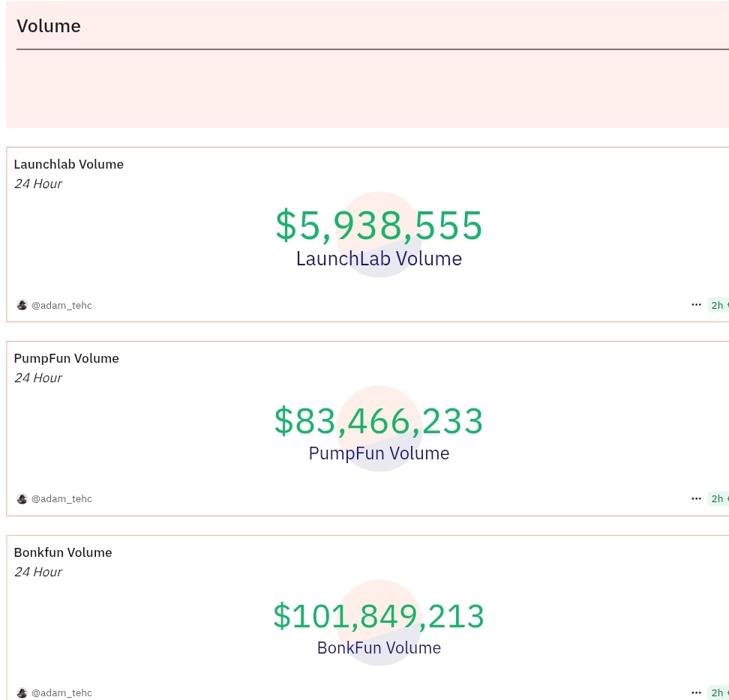The height and width of the screenshot is (700, 729).
Task: Select the $101,849,213 counter value
Action: [x=379, y=616]
